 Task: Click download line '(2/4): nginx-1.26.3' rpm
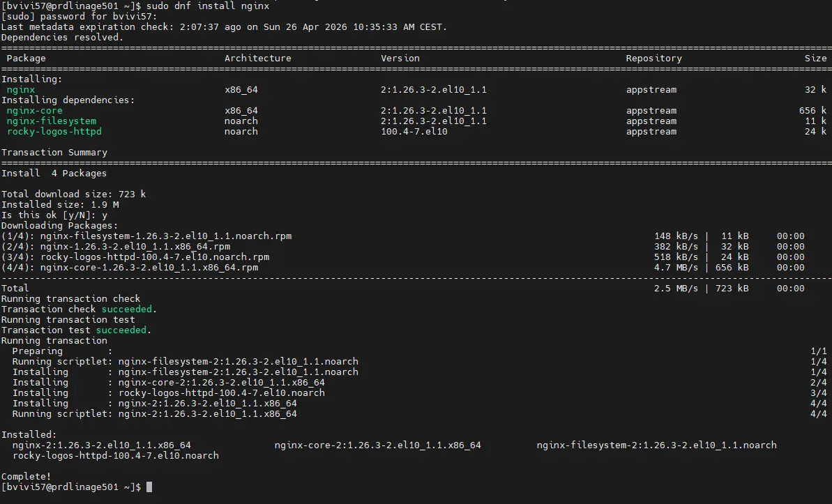point(116,247)
